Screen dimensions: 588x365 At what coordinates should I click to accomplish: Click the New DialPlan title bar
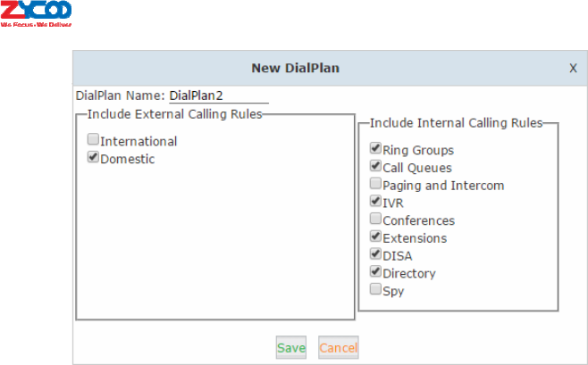coord(295,68)
